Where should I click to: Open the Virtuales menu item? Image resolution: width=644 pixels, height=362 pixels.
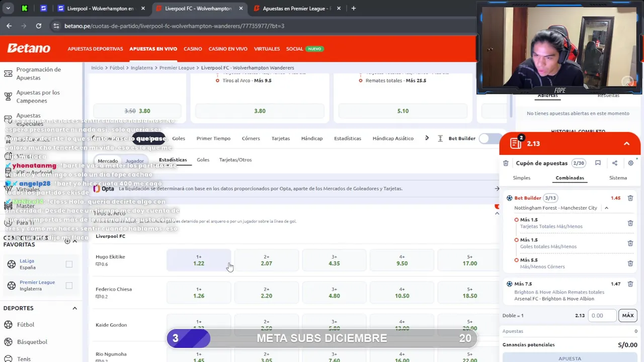coord(267,49)
